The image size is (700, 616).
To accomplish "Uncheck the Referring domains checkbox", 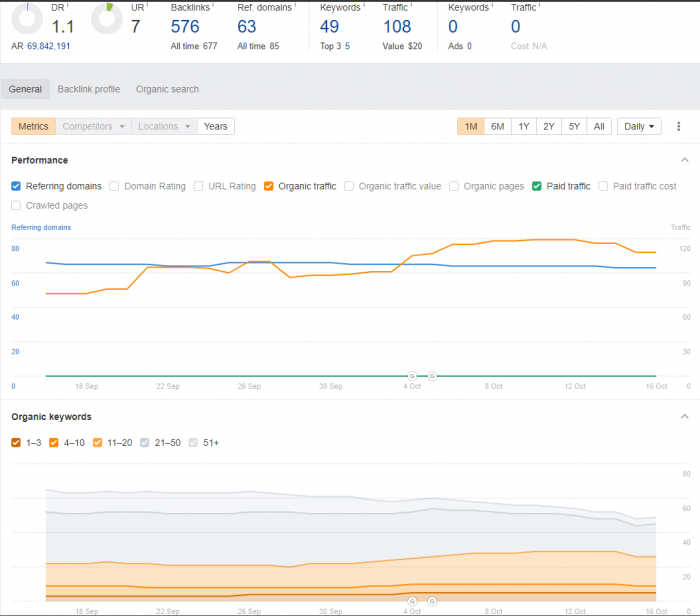I will 16,186.
